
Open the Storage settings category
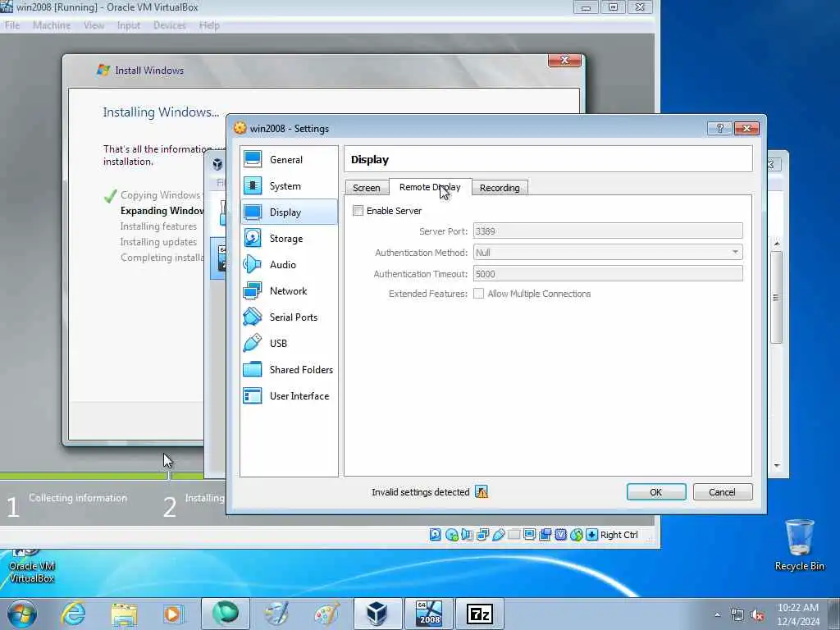(x=289, y=239)
